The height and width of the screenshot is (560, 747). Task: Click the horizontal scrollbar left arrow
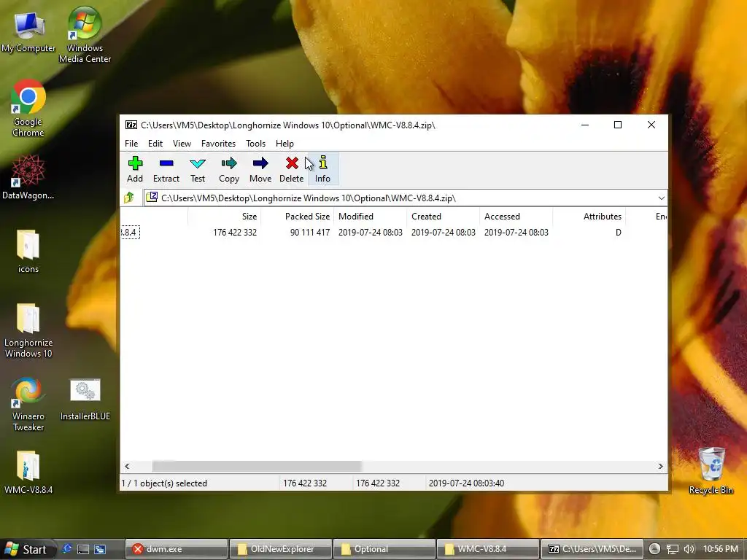coord(127,466)
